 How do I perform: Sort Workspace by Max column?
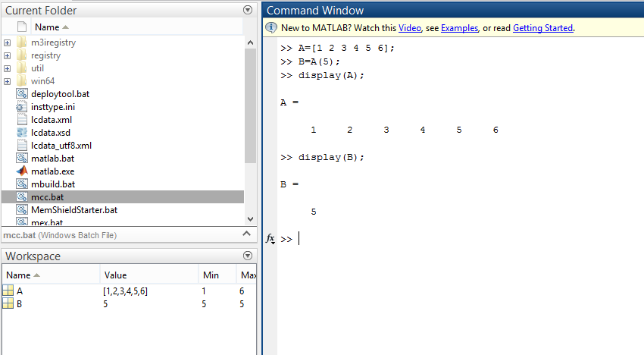click(x=247, y=275)
